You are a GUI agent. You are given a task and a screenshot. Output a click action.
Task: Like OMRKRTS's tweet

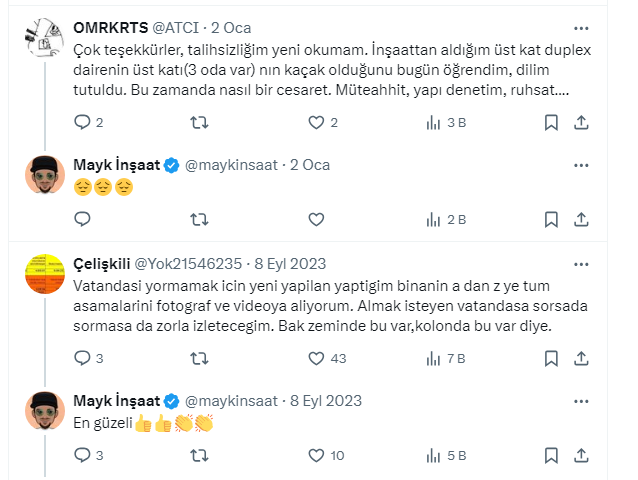pyautogui.click(x=316, y=122)
